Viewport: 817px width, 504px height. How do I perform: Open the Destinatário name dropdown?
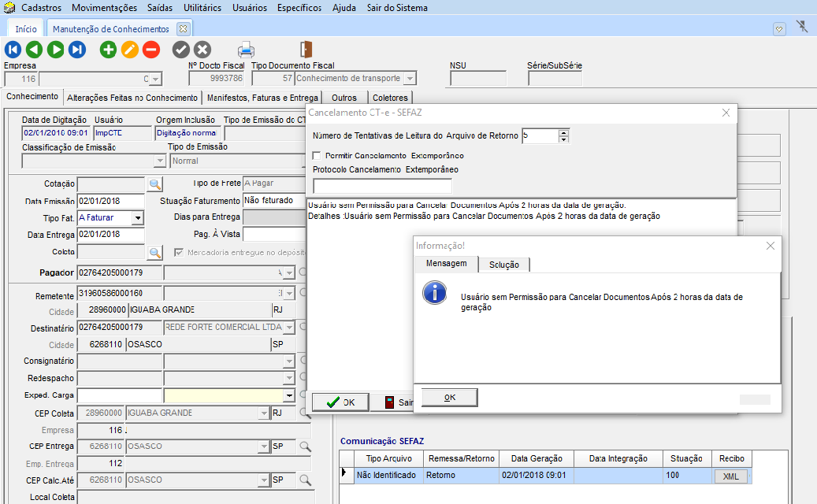289,328
